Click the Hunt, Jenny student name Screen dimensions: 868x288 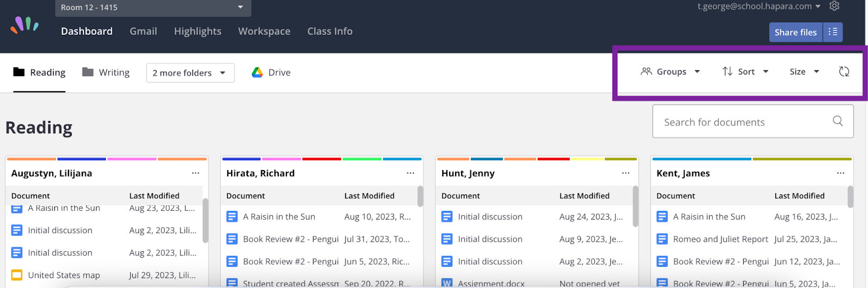468,173
